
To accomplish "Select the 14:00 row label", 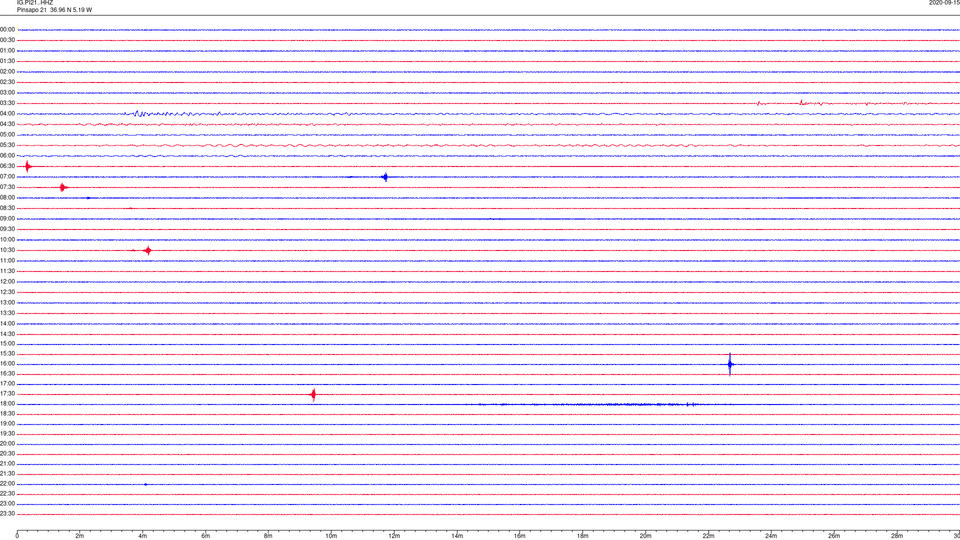I will [x=8, y=323].
